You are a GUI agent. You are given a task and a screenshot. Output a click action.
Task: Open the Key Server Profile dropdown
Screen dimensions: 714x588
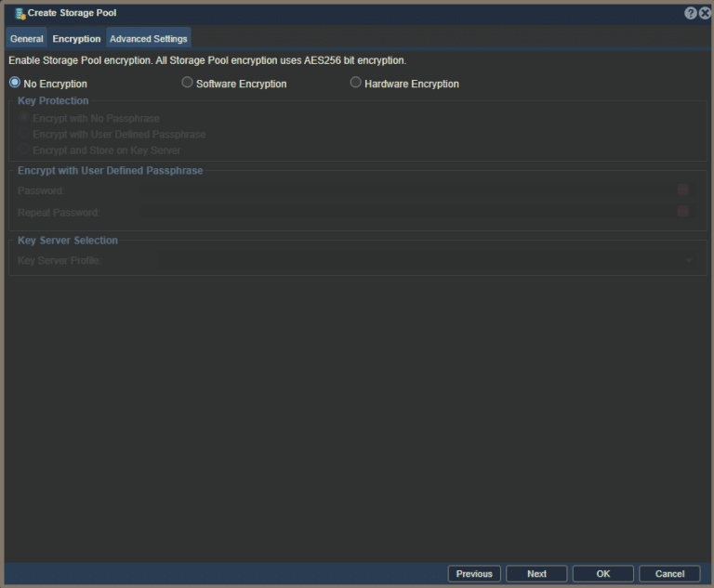pos(689,260)
